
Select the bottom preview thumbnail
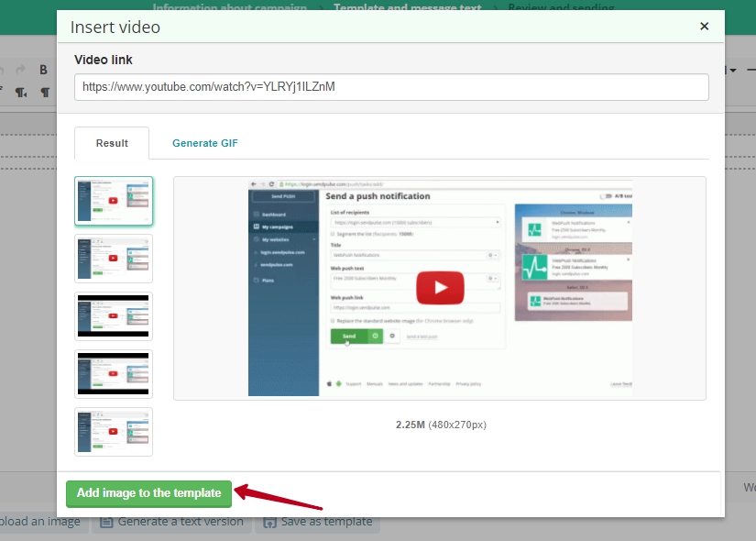pyautogui.click(x=113, y=431)
